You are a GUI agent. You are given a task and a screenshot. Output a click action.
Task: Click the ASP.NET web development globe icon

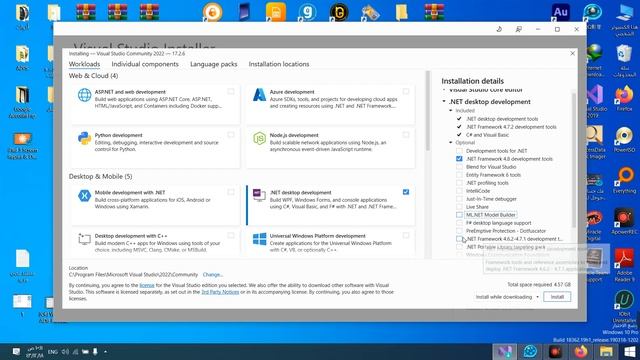[x=84, y=95]
